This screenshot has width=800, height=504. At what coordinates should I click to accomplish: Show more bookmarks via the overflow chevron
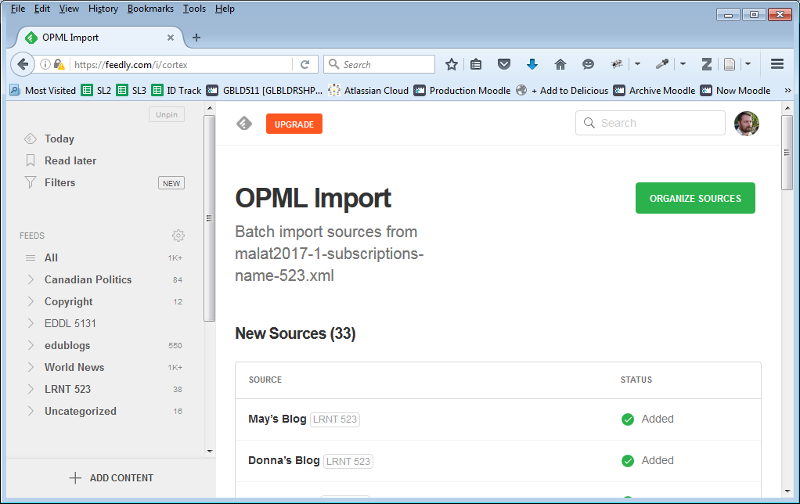pos(788,90)
